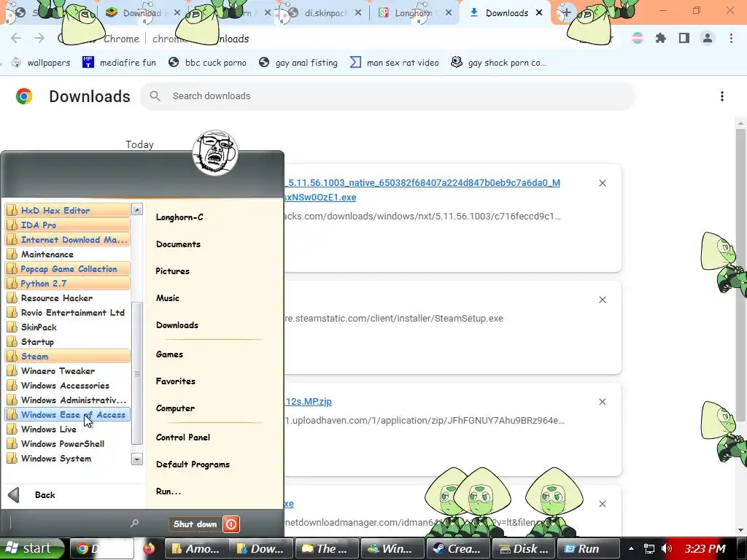
Task: Open the Resource Hacker folder
Action: coord(68,298)
